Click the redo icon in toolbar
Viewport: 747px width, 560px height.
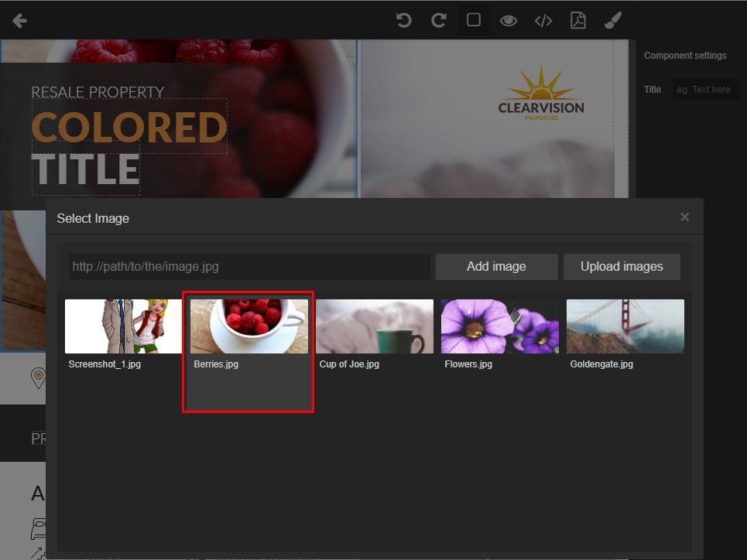pos(438,20)
